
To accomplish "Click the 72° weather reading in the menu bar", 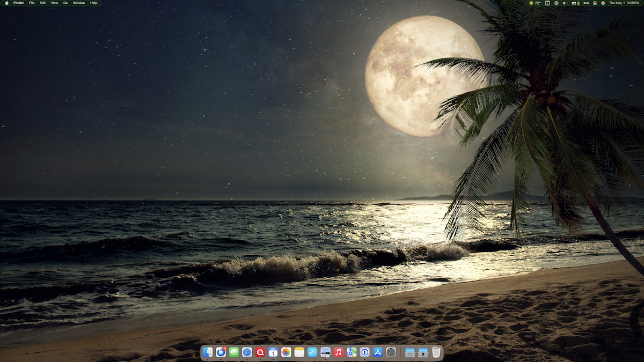I will point(537,3).
